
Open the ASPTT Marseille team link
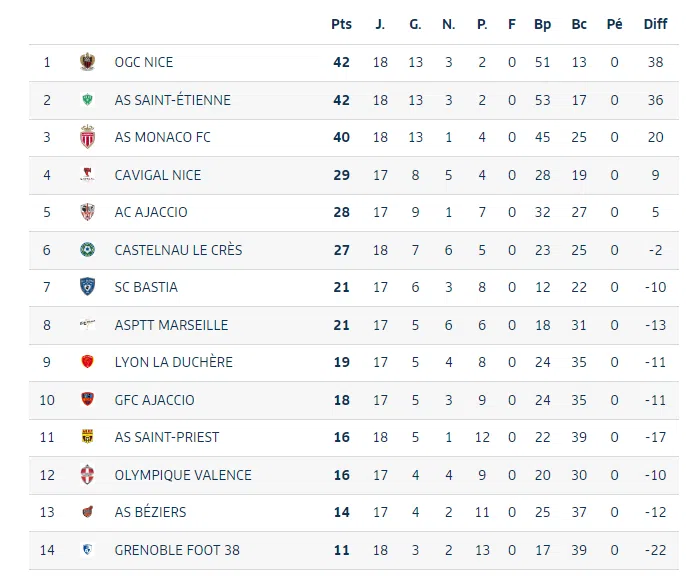(x=171, y=325)
